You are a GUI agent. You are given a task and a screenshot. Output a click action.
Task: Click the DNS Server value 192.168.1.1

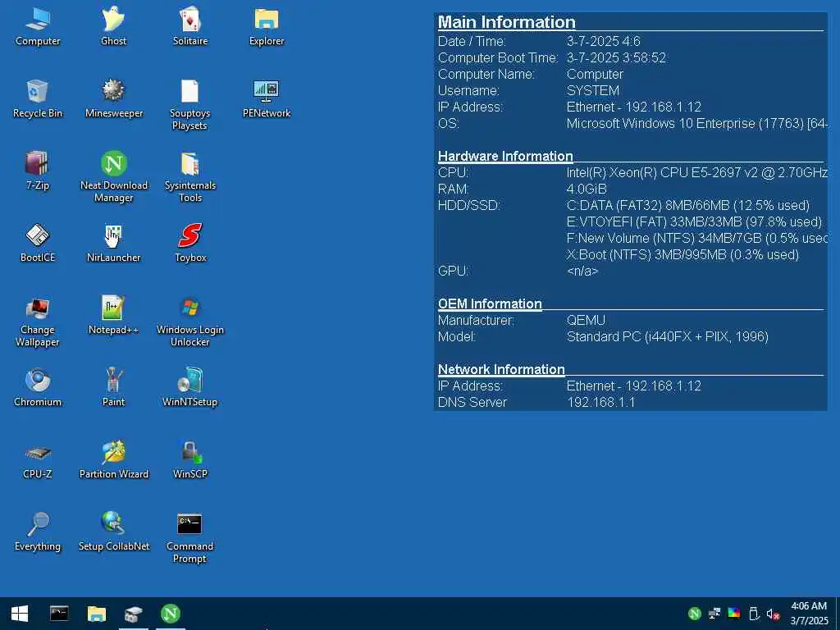click(600, 402)
